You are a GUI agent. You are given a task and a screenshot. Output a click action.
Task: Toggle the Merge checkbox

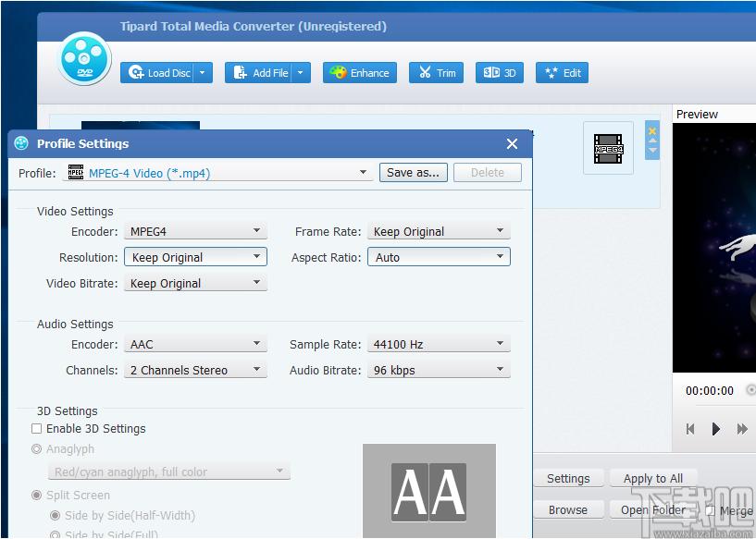click(x=710, y=510)
